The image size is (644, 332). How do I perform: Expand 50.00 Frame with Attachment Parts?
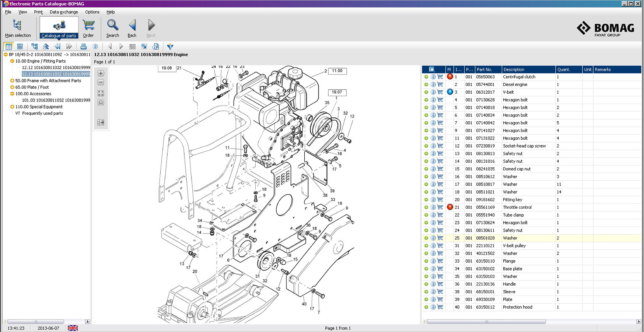point(12,81)
